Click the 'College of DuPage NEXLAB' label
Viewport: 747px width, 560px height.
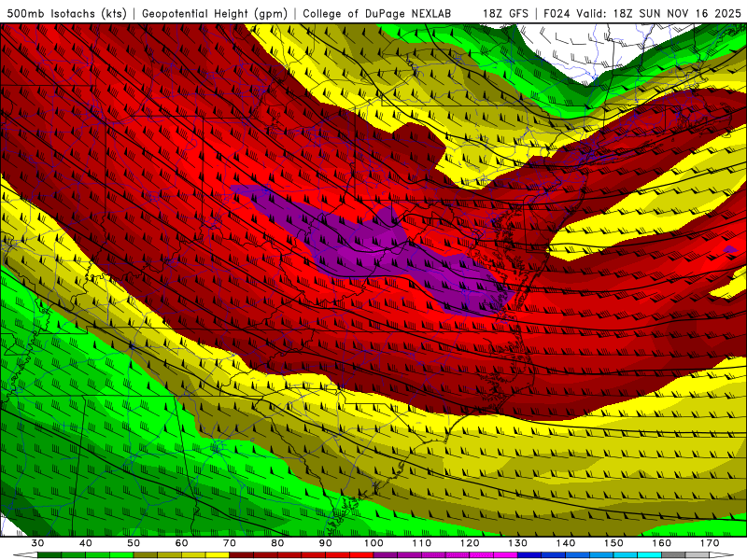[x=377, y=14]
